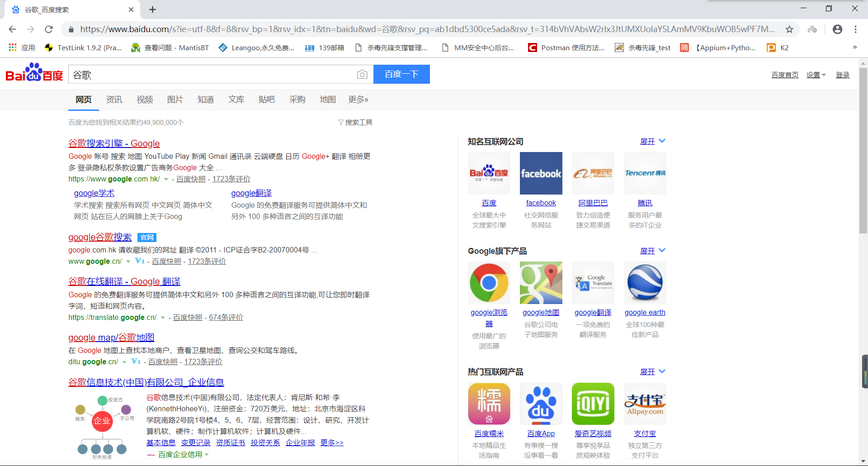Open TestLink 1.9.2 bookmark
Screen dimensions: 868x466
84,48
